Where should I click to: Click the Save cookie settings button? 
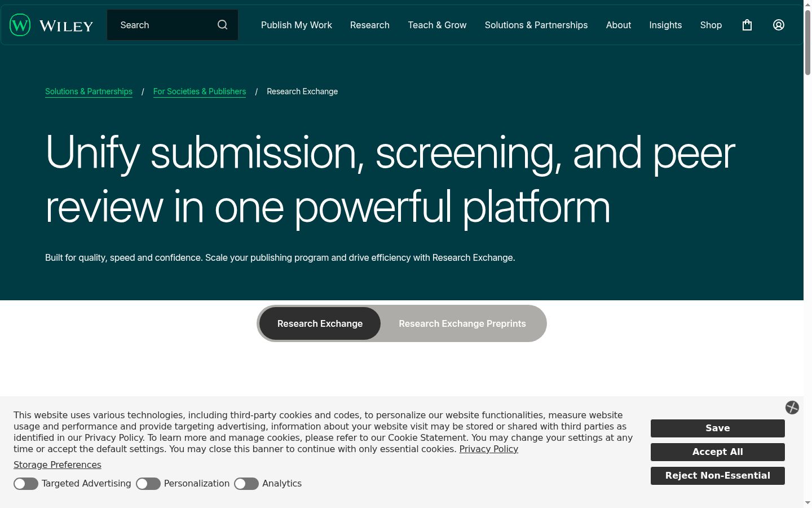click(x=718, y=428)
